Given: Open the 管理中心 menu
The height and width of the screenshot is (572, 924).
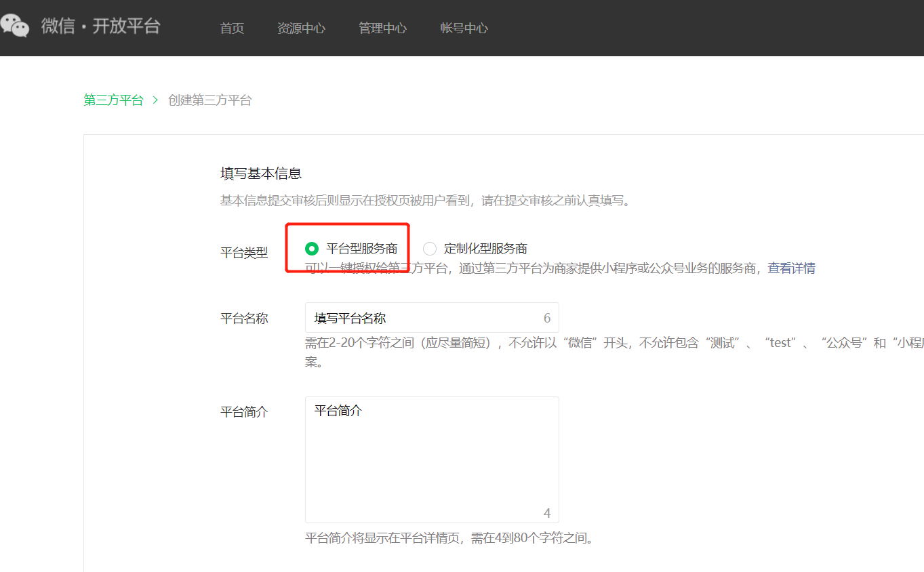Looking at the screenshot, I should tap(382, 28).
